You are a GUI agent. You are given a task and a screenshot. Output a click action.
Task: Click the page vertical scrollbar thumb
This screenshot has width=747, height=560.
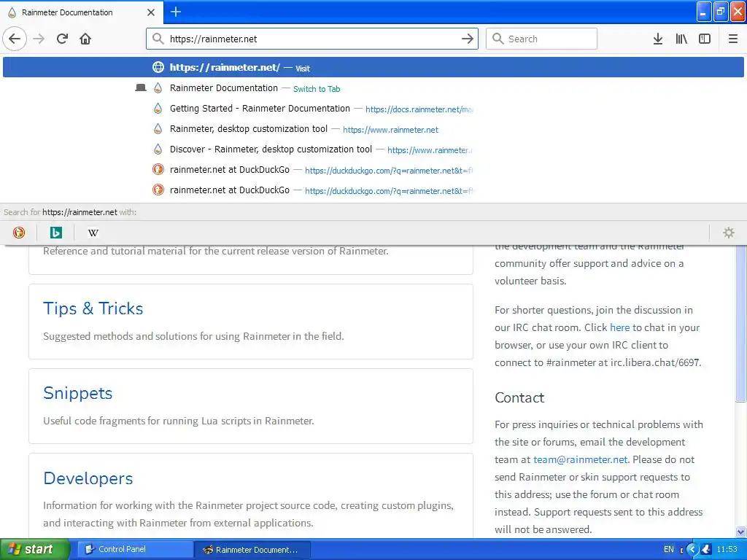pos(740,324)
